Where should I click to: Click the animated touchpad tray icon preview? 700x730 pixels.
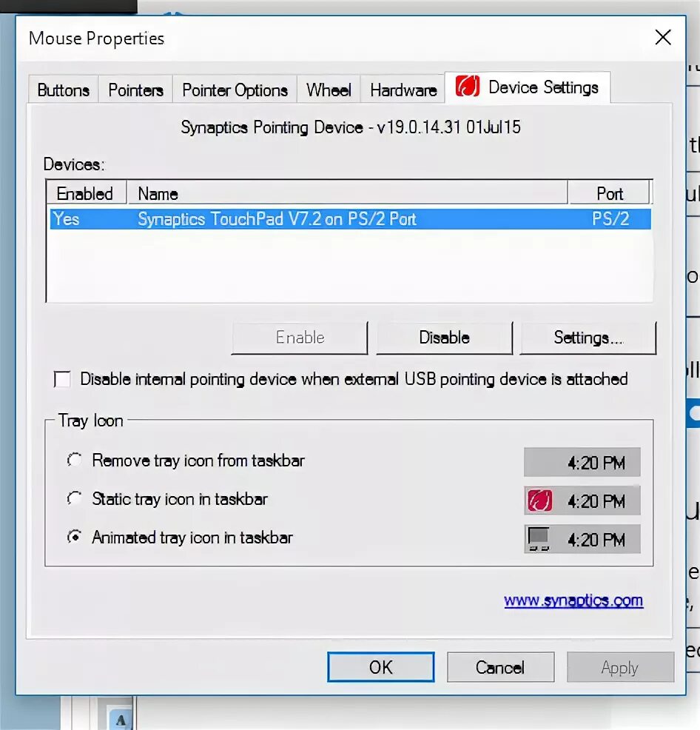tap(539, 539)
